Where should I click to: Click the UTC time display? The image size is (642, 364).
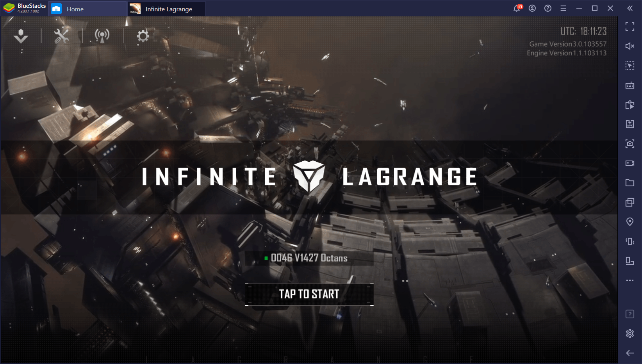pyautogui.click(x=583, y=31)
